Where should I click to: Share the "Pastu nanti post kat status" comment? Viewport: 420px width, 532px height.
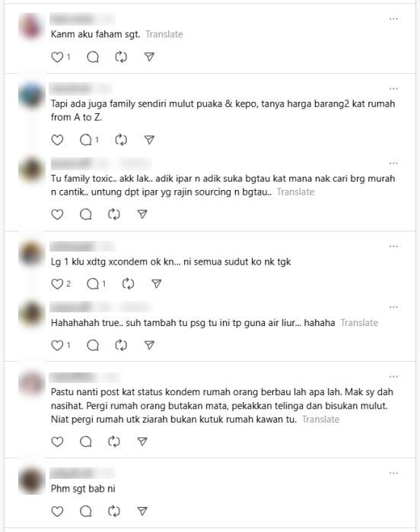tap(142, 442)
